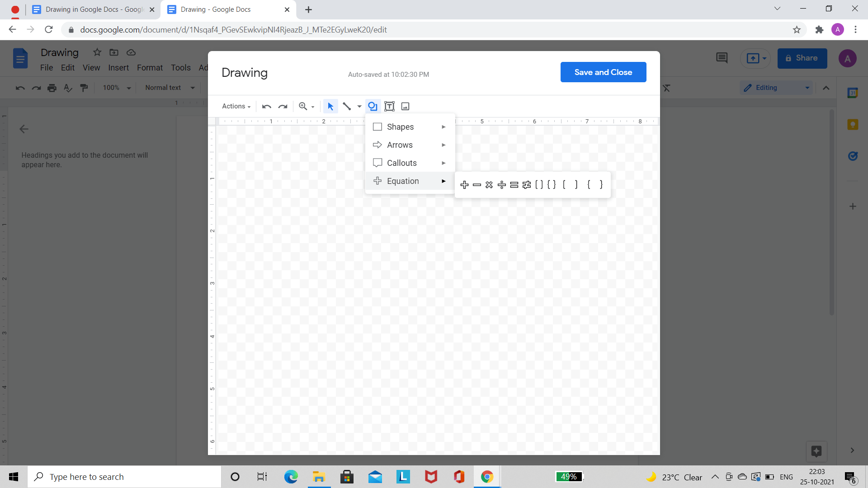Select the arrow/select tool
This screenshot has width=868, height=488.
330,106
